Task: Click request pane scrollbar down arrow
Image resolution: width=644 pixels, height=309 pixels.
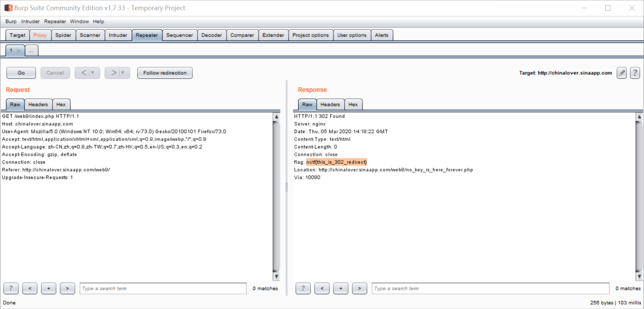Action: [x=277, y=276]
